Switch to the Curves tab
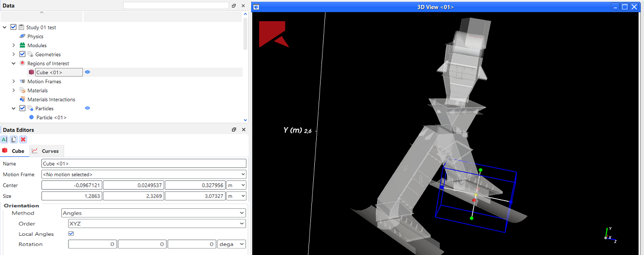 click(46, 151)
